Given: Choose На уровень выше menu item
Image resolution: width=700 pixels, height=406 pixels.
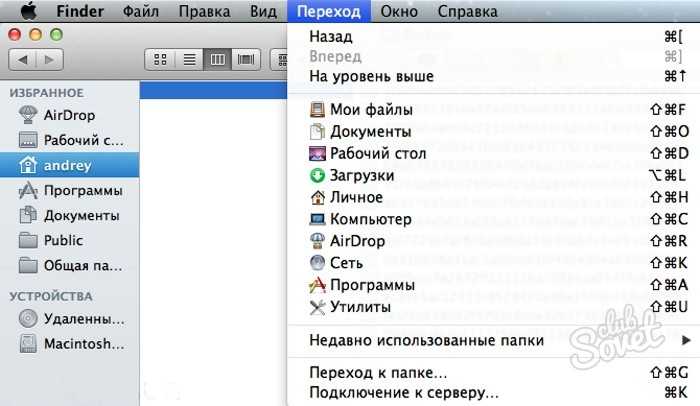Looking at the screenshot, I should (x=493, y=76).
